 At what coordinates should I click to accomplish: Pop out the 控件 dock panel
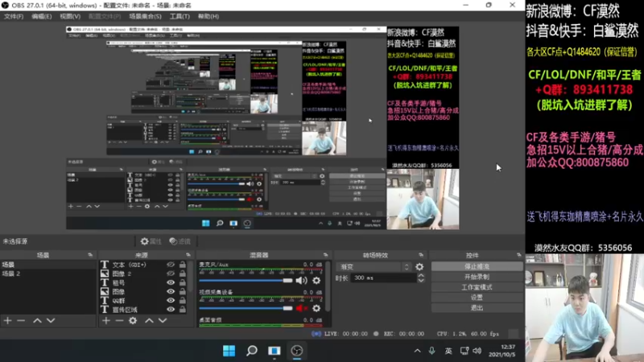(518, 255)
